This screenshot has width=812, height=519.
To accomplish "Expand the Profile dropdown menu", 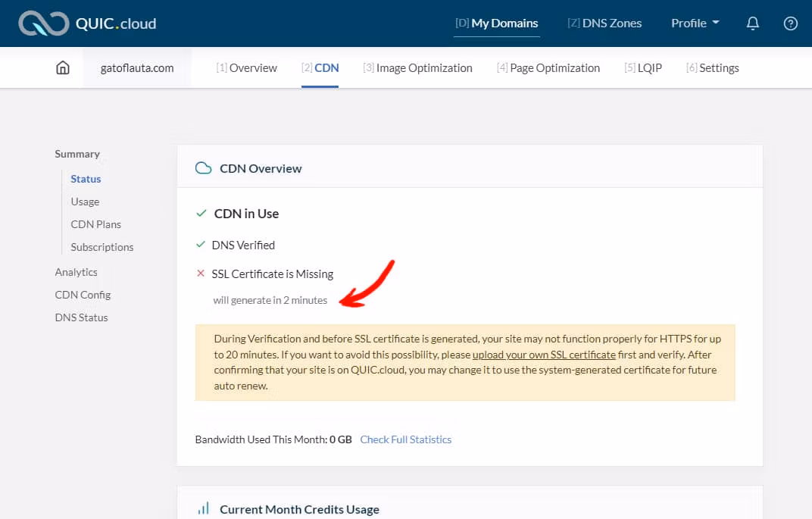I will click(x=695, y=23).
